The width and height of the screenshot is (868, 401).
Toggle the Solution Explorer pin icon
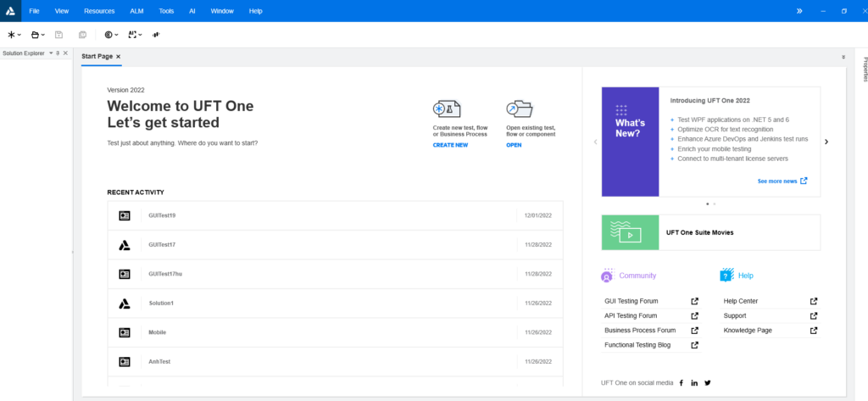point(58,53)
